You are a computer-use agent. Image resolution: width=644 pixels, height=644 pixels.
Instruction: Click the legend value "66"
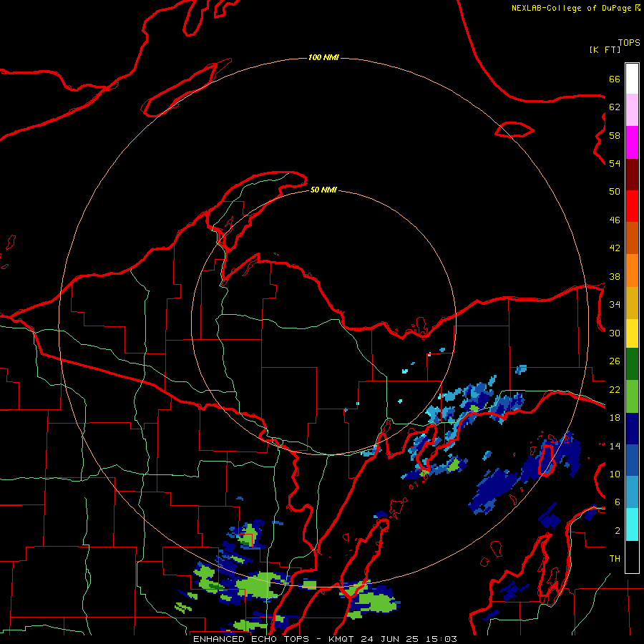[615, 79]
